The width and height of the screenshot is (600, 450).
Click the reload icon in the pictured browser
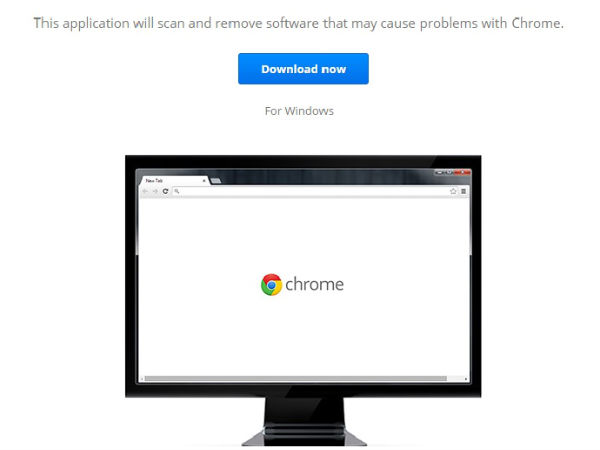(x=165, y=191)
